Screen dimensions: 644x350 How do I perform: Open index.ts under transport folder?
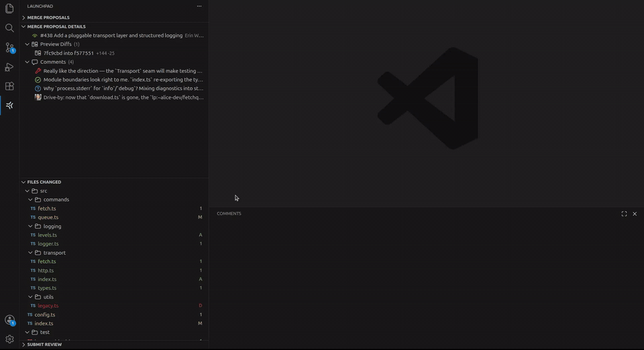coord(114,280)
